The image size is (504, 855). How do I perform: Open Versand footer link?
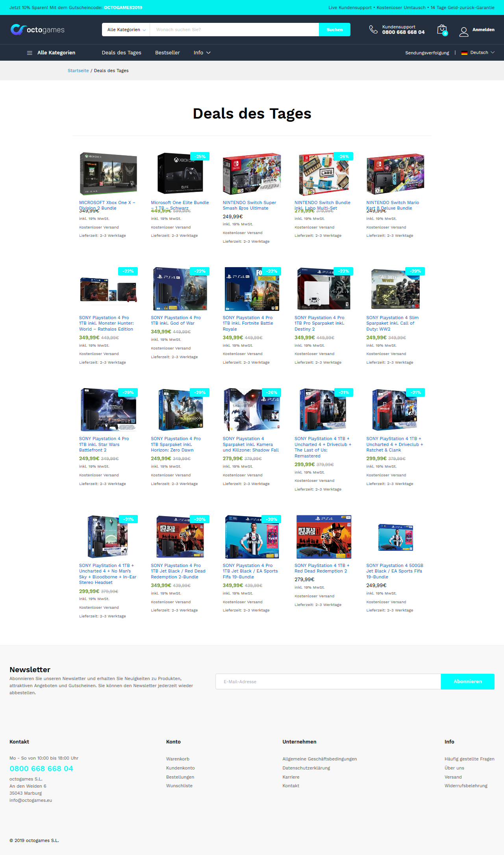(453, 777)
